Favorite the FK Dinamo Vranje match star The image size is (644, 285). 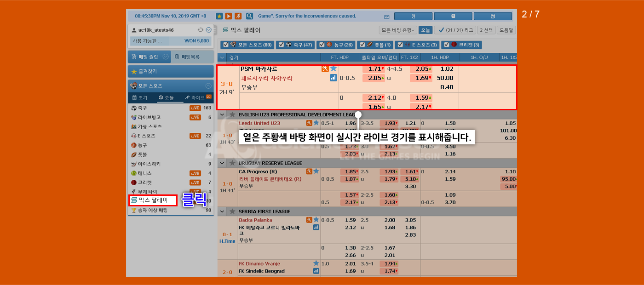coord(316,263)
